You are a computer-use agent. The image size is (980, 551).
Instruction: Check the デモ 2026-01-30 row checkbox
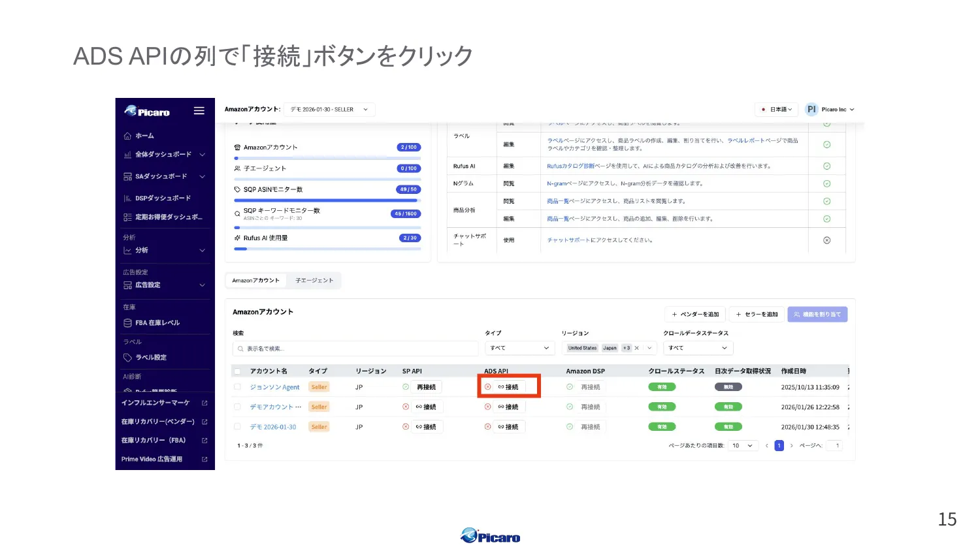click(x=238, y=427)
